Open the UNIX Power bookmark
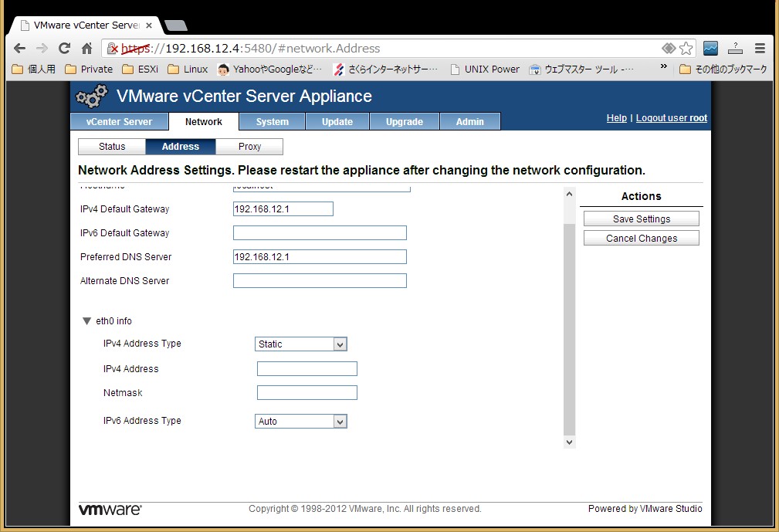Image resolution: width=779 pixels, height=532 pixels. 485,69
